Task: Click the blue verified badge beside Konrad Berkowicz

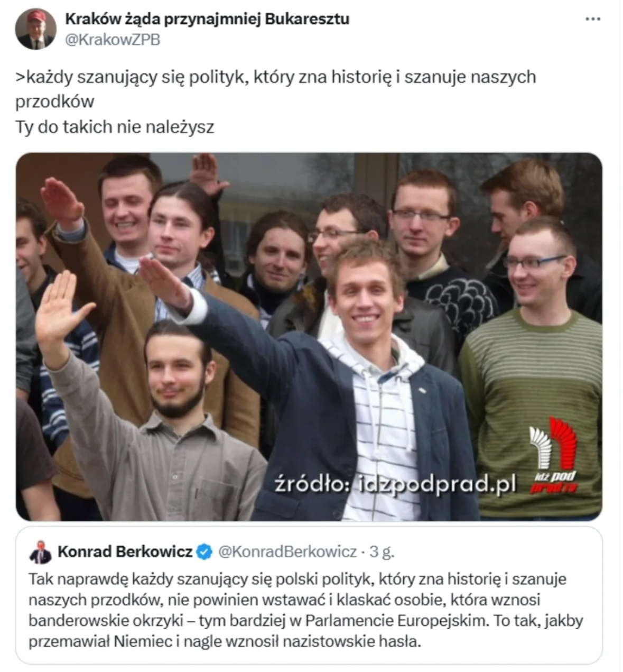Action: pyautogui.click(x=204, y=552)
